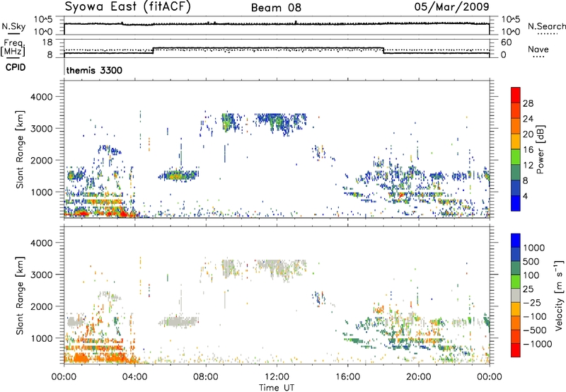Pick the yellow segment of the Power colorbar

[516, 142]
